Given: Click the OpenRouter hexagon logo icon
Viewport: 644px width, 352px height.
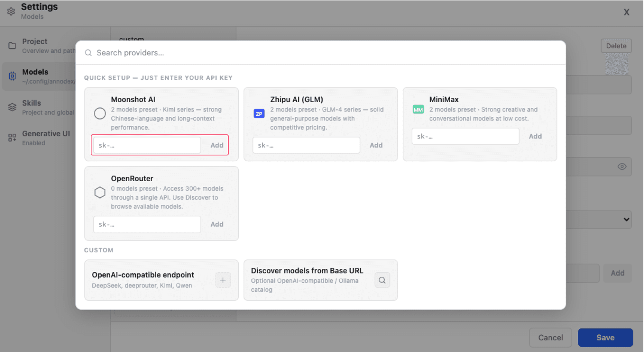Looking at the screenshot, I should [100, 193].
